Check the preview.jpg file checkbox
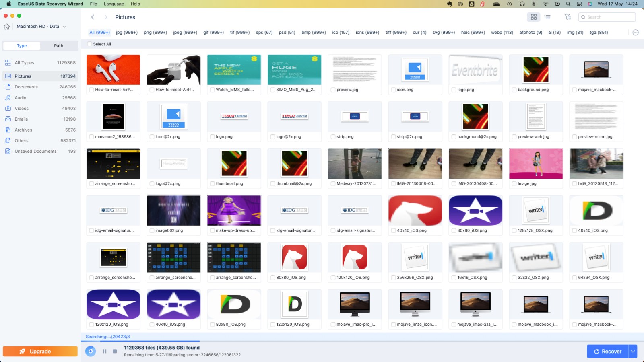Image resolution: width=644 pixels, height=362 pixels. pos(333,90)
